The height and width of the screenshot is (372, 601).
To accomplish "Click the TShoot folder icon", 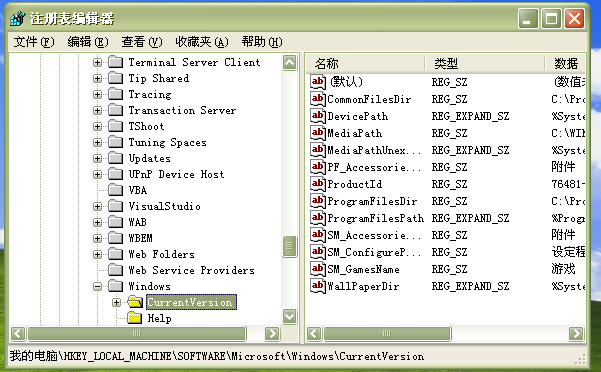I will point(115,126).
